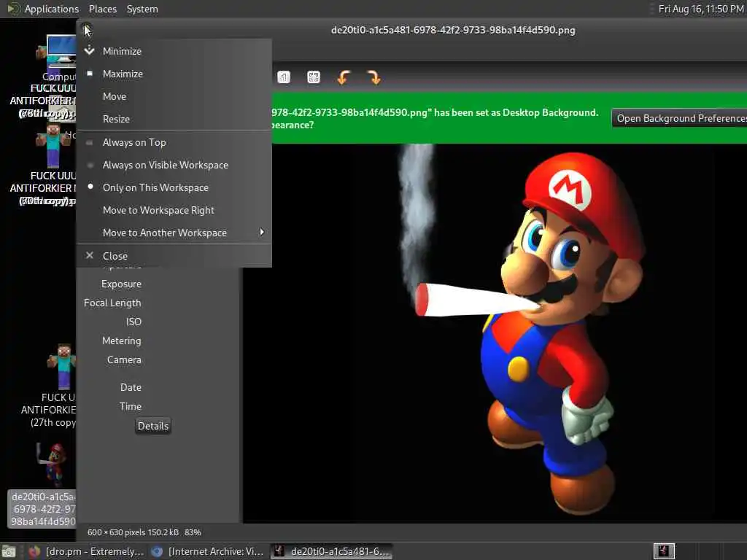747x560 pixels.
Task: Click the browser icon of Internet Archive taskbar entry
Action: [x=157, y=551]
